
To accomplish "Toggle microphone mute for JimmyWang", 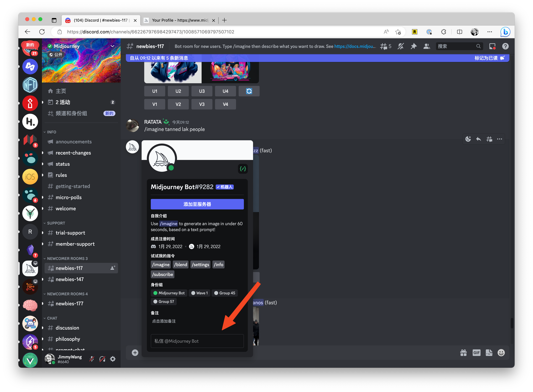I will [x=92, y=359].
